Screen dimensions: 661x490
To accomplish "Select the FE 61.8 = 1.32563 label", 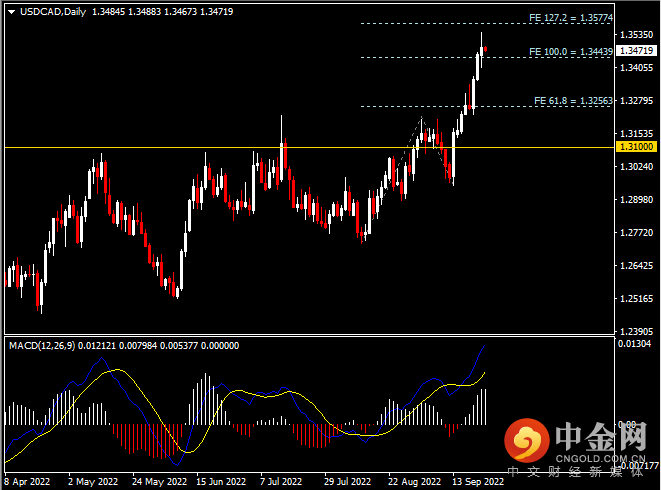I will point(573,101).
